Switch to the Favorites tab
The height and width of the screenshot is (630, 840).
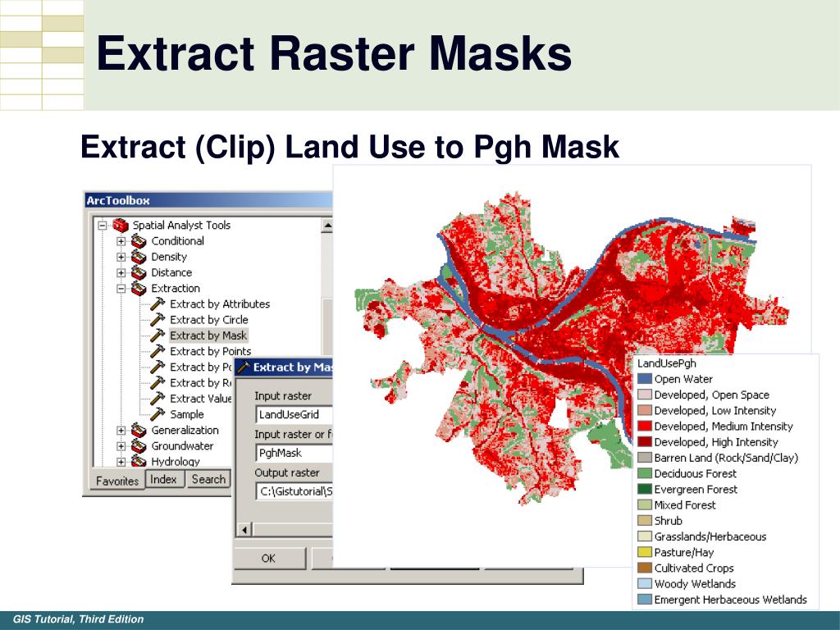pyautogui.click(x=116, y=481)
